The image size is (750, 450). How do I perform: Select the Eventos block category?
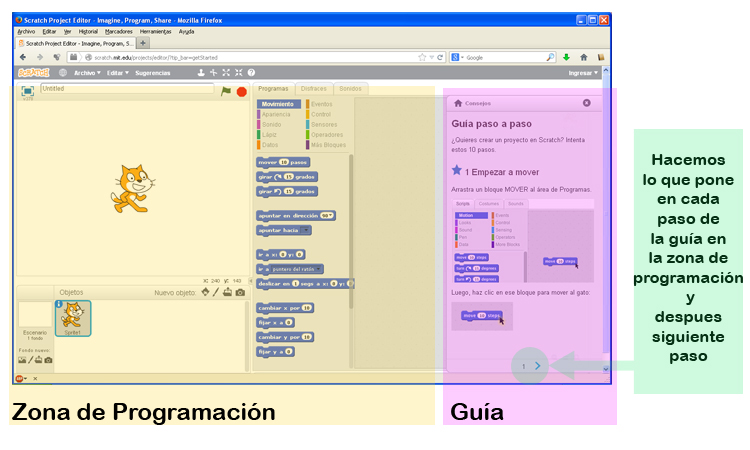pyautogui.click(x=321, y=104)
